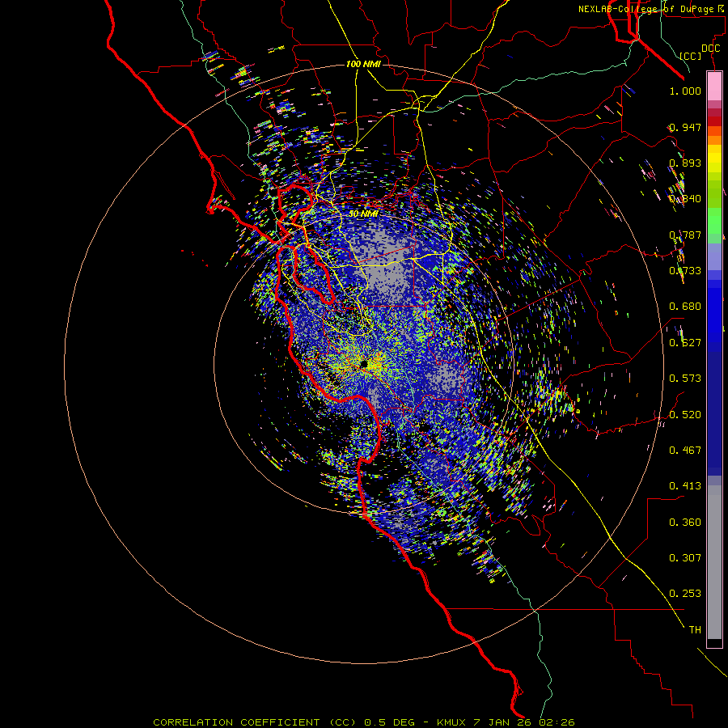
Task: Select the 0.467 scale value
Action: [685, 451]
